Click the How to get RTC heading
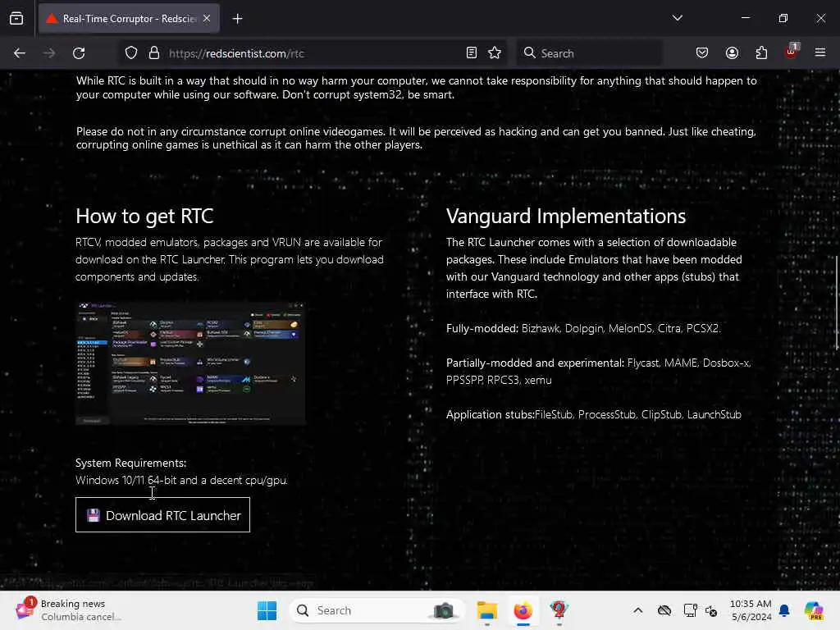The width and height of the screenshot is (840, 630). (144, 217)
